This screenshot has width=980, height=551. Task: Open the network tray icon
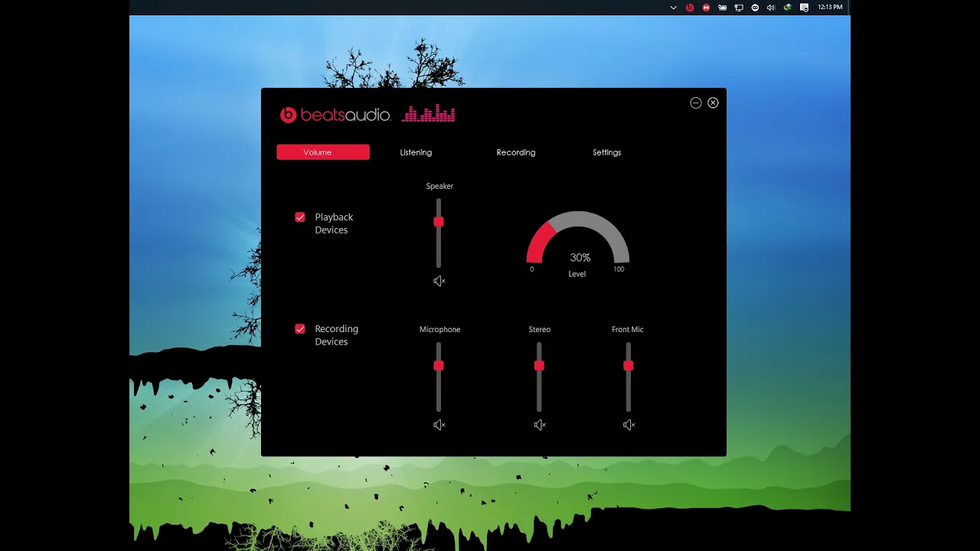point(739,7)
